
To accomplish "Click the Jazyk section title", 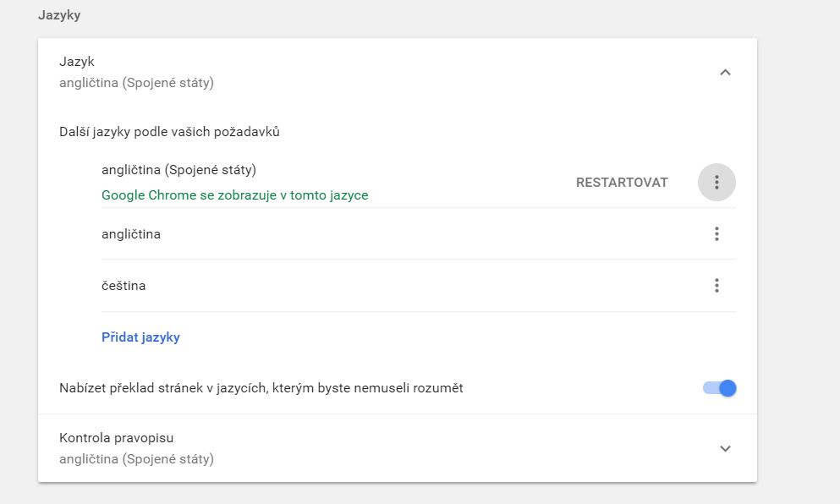I will click(x=75, y=62).
